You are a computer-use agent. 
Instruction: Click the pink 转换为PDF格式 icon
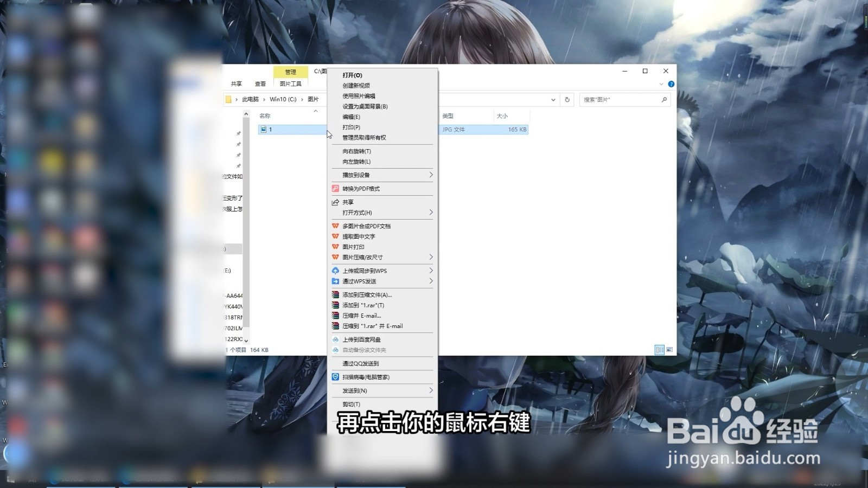335,188
